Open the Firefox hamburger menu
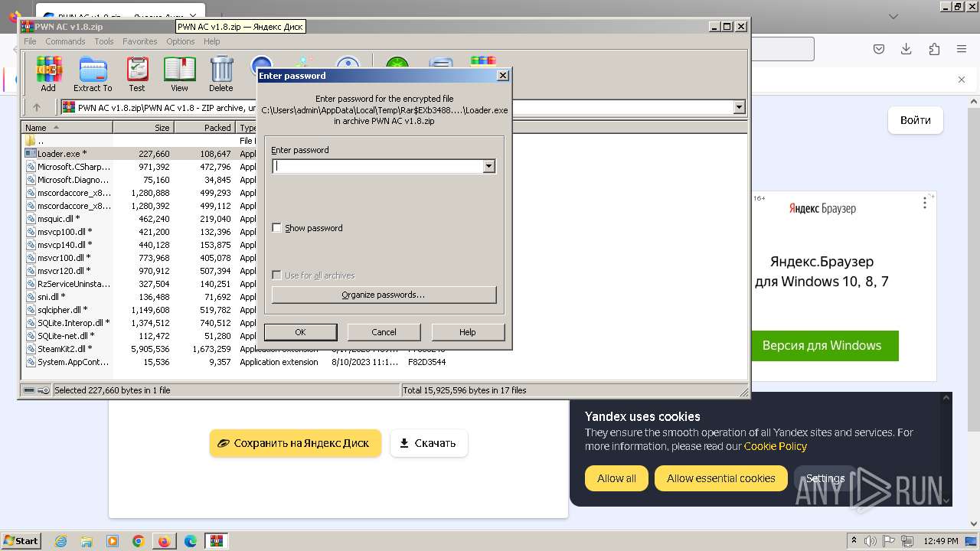The width and height of the screenshot is (980, 551). (961, 49)
